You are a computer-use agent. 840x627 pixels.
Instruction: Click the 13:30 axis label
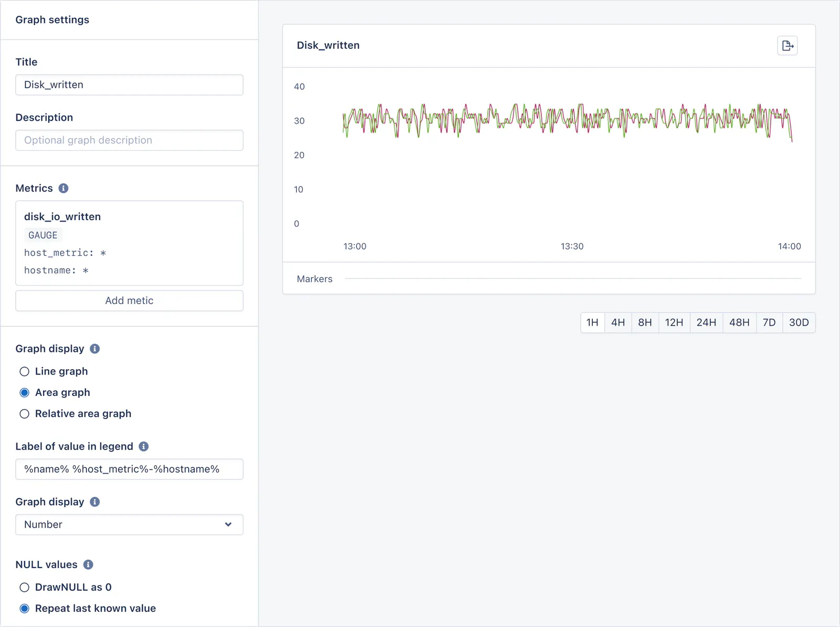(x=572, y=246)
